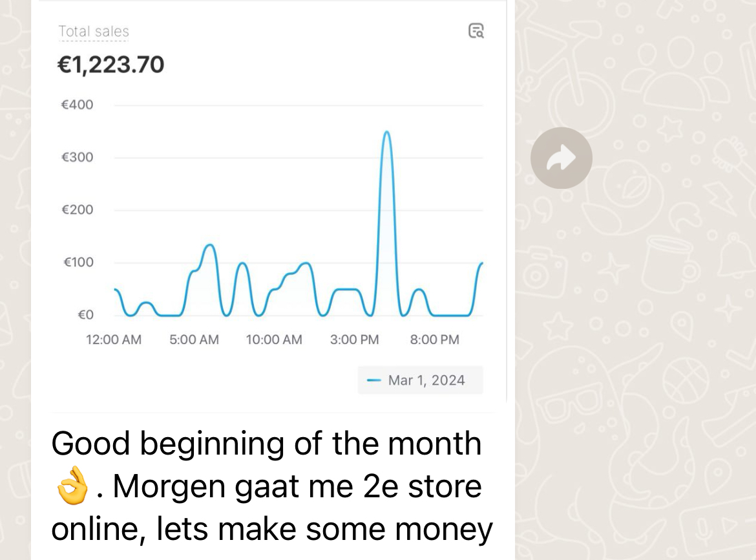Screen dimensions: 756x560
Task: Click the €0 y-axis label
Action: (x=86, y=315)
